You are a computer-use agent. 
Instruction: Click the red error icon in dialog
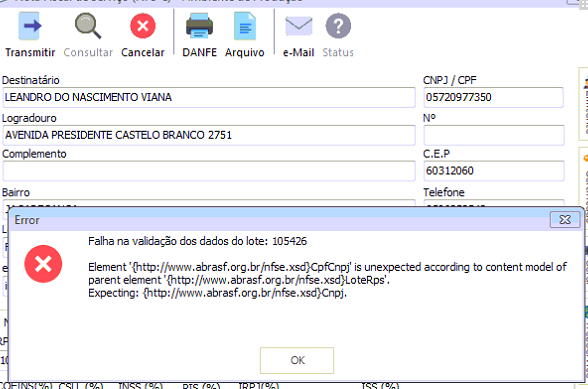point(43,264)
